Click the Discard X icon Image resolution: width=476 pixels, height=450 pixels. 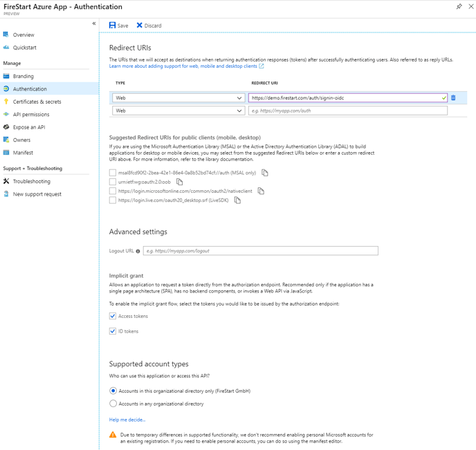(139, 25)
